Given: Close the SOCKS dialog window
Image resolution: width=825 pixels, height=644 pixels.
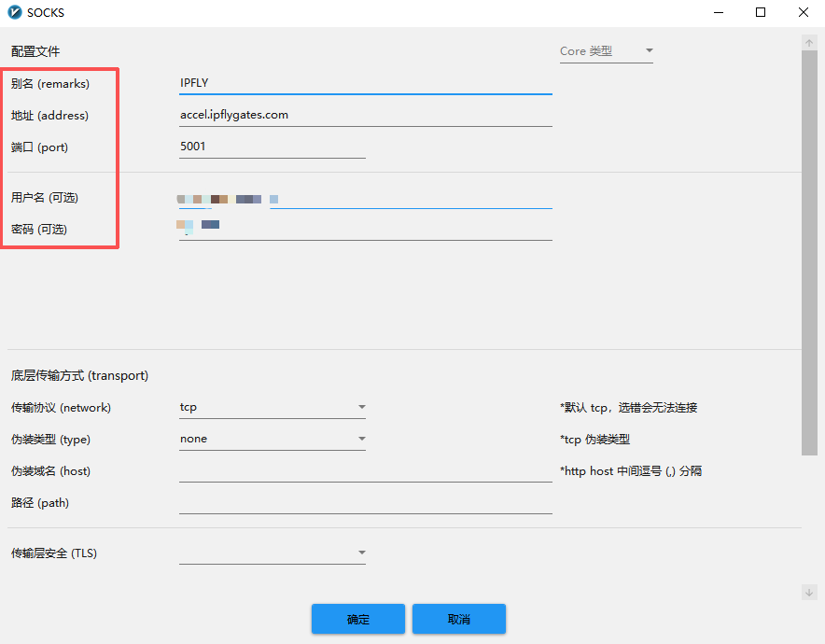Looking at the screenshot, I should tap(803, 13).
